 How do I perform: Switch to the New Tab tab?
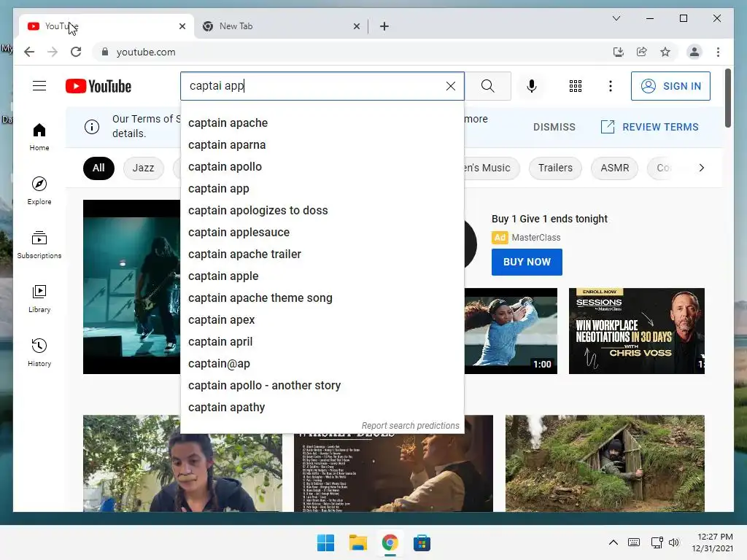280,26
